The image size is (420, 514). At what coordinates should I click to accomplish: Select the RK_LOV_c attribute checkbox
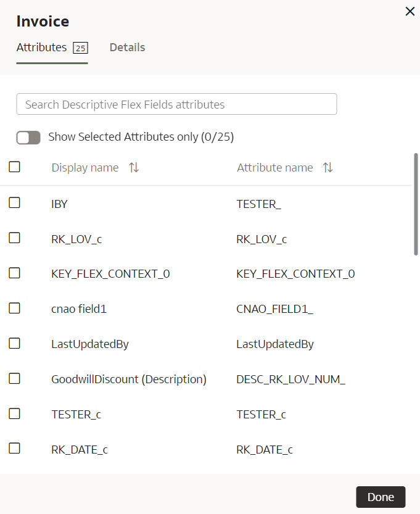(14, 238)
